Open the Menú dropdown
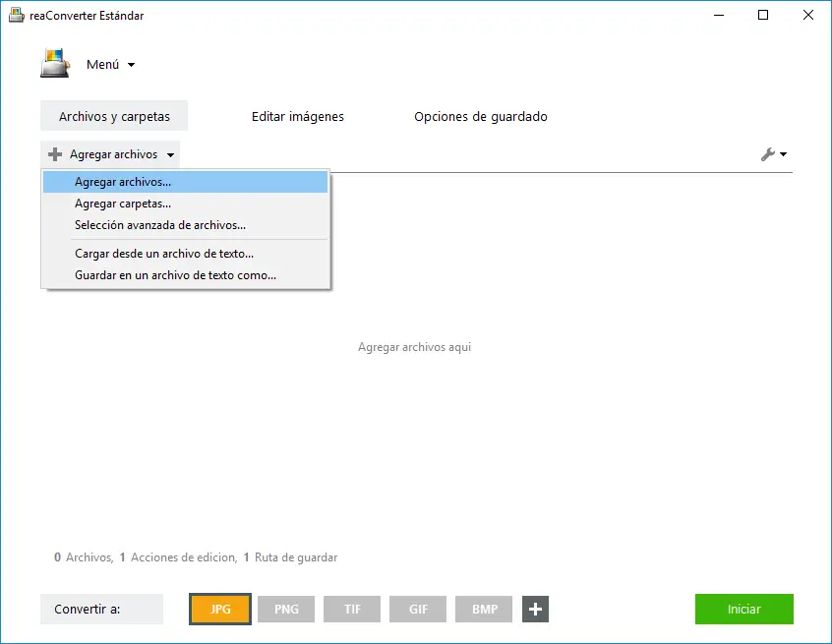Image resolution: width=832 pixels, height=644 pixels. pos(110,65)
